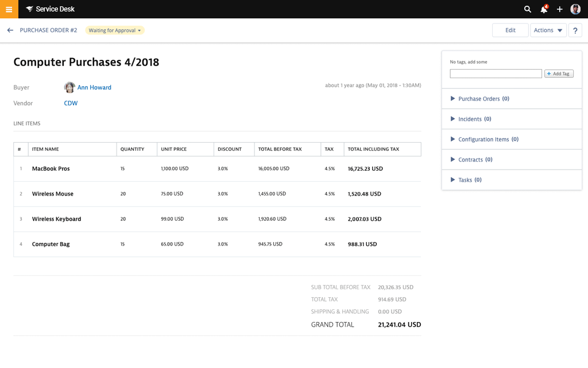The width and height of the screenshot is (588, 368).
Task: Click inside the tag input field
Action: point(496,74)
